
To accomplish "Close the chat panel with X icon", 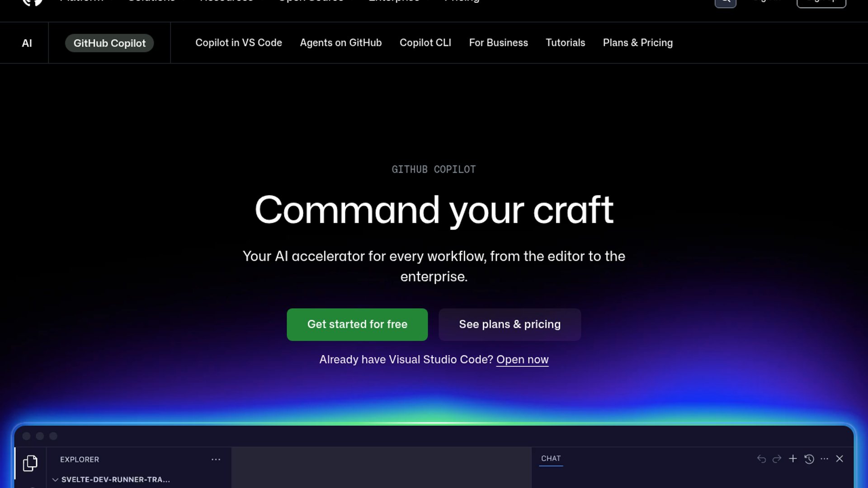I will (840, 459).
